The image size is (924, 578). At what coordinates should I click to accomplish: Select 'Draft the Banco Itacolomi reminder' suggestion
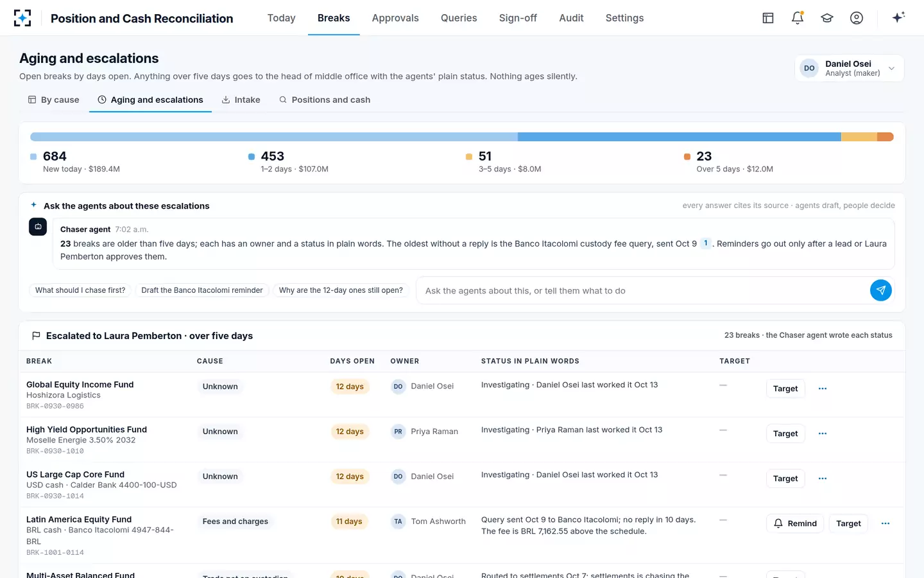[202, 290]
